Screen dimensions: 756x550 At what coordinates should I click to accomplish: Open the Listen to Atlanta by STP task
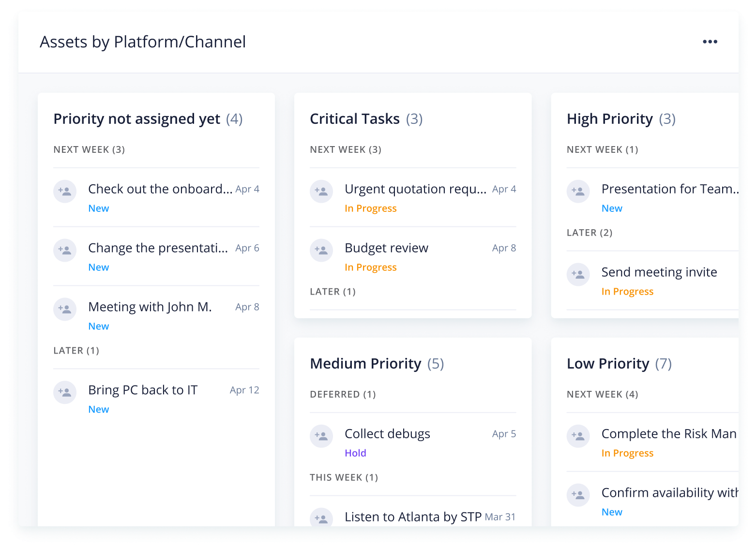click(413, 517)
